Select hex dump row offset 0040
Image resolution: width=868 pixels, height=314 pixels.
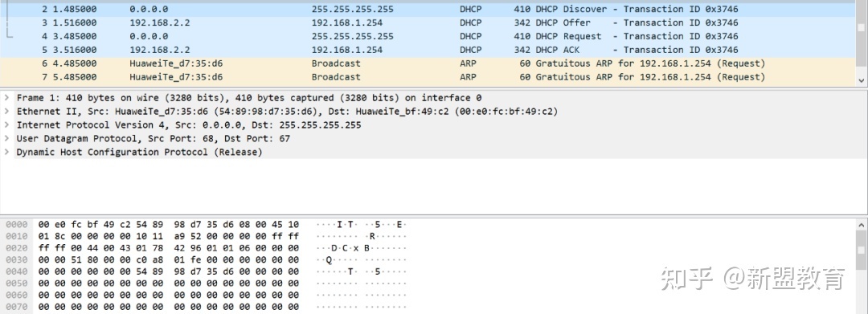[x=206, y=271]
